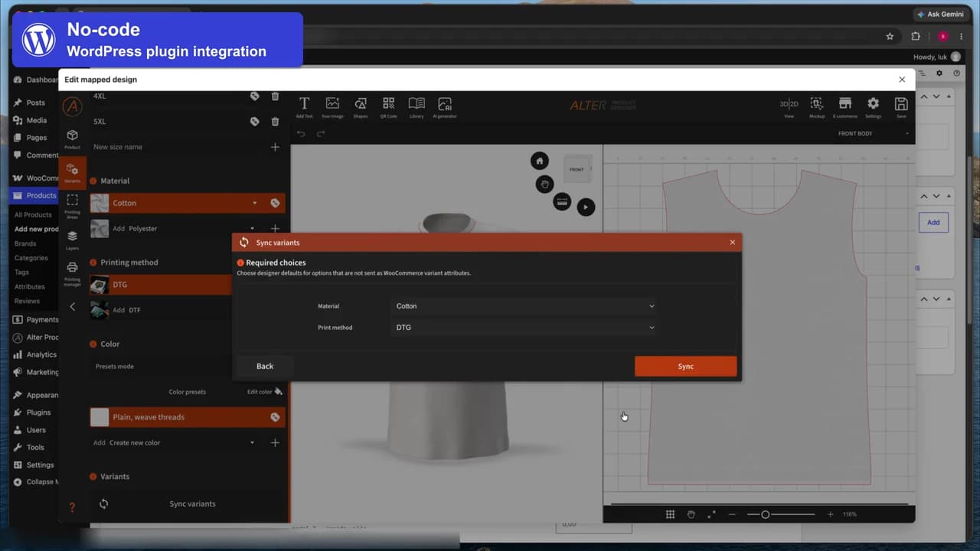Play the 3D preview animation
The width and height of the screenshot is (980, 551).
pos(586,207)
